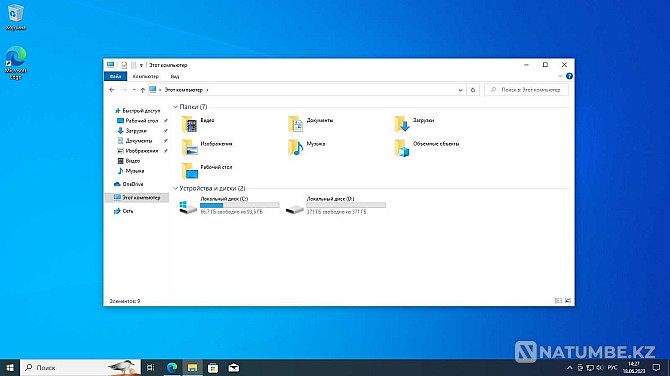Open Windows Start menu

(10, 367)
